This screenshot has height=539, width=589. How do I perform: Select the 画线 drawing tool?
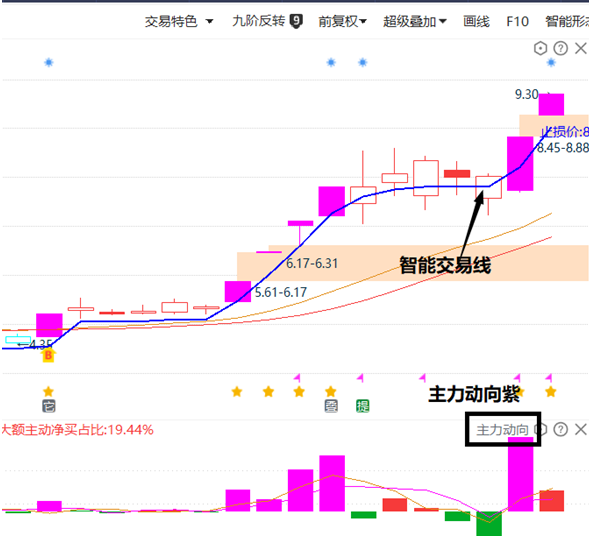476,21
